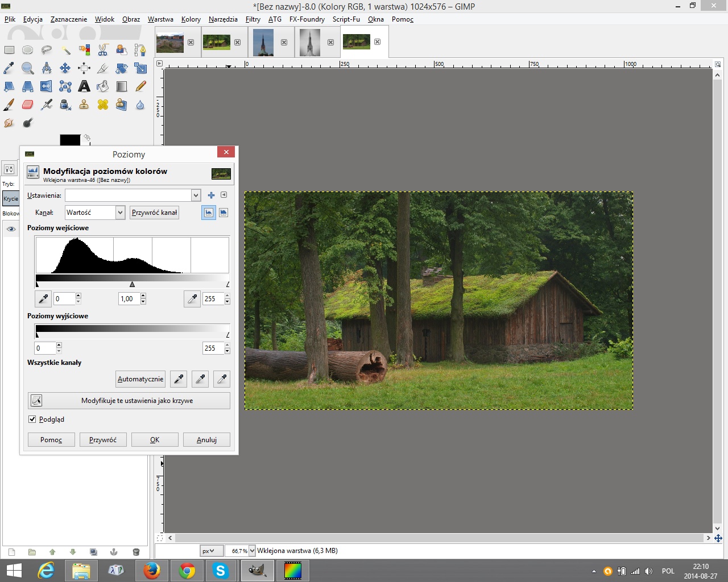Image resolution: width=728 pixels, height=582 pixels.
Task: Open the zoom percentage dropdown in the status bar
Action: click(252, 551)
